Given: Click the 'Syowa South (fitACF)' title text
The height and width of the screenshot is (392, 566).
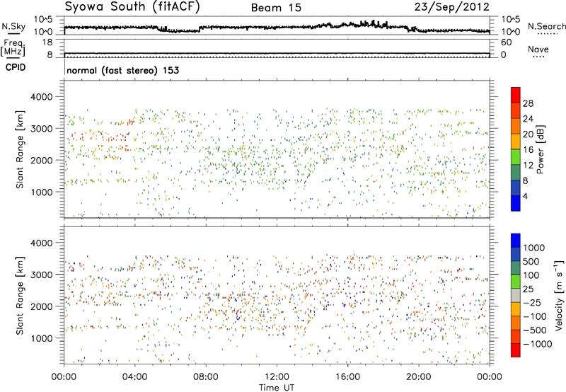Looking at the screenshot, I should pyautogui.click(x=132, y=7).
